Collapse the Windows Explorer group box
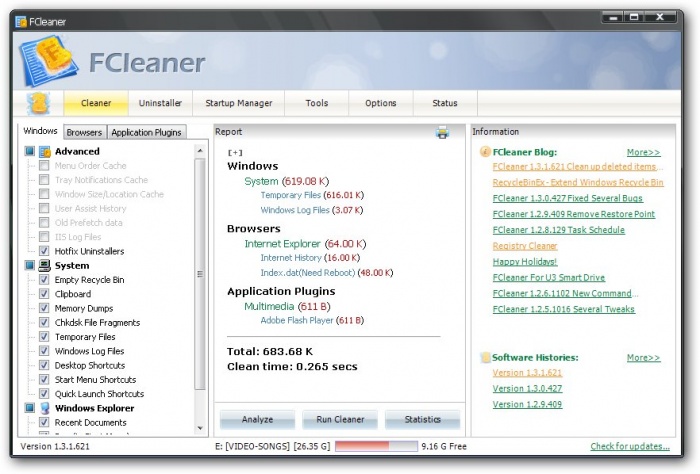Viewport: 700px width, 474px height. [29, 408]
